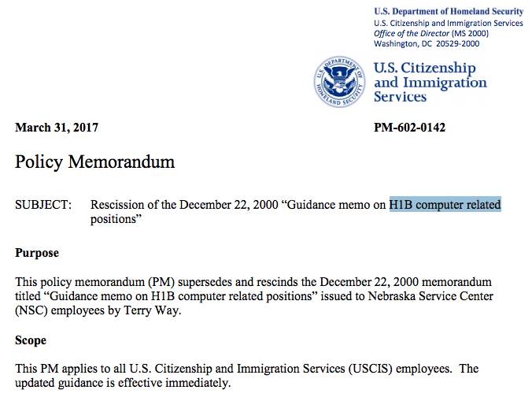Image resolution: width=532 pixels, height=401 pixels.
Task: Click the "Scope" section heading
Action: [31, 340]
